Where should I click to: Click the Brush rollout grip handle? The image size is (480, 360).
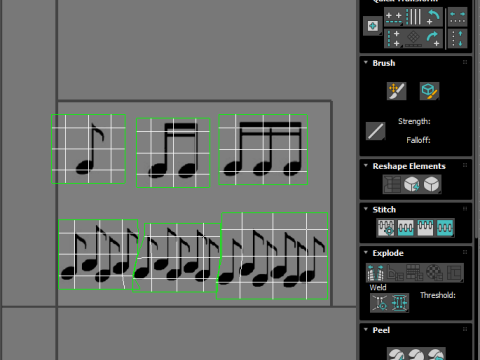point(465,62)
